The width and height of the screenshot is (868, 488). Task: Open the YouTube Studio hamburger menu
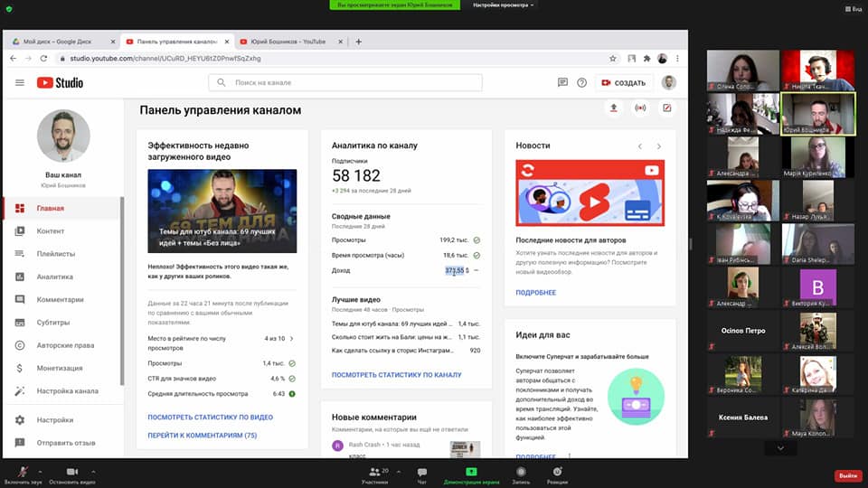pyautogui.click(x=20, y=82)
